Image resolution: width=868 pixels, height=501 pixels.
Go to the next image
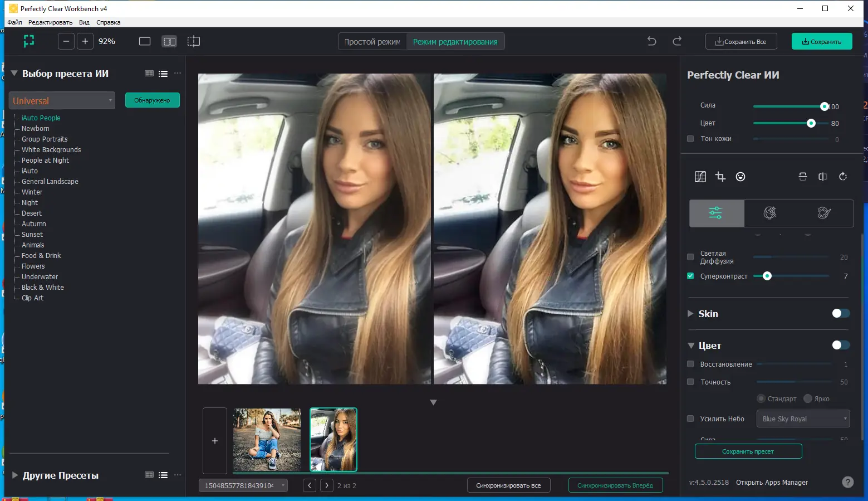(327, 485)
